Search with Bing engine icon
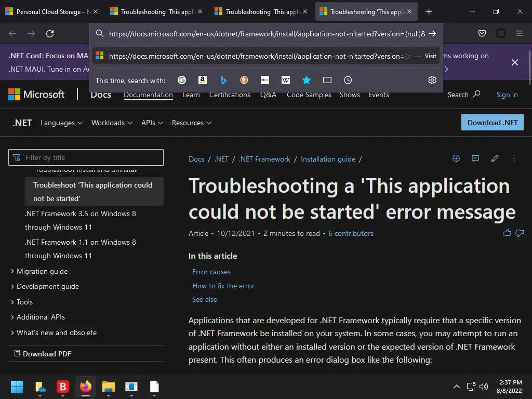 [223, 80]
